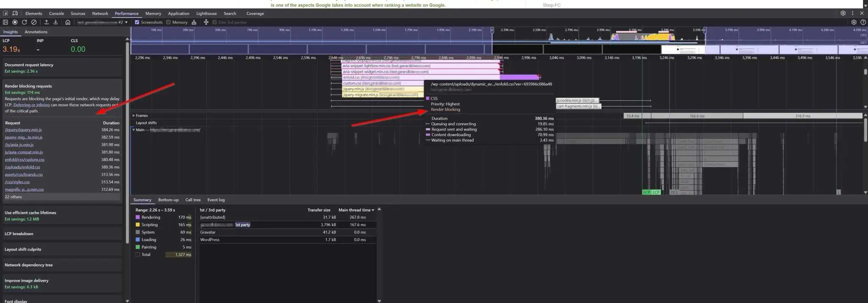
Task: Open the Performance help question-mark icon
Action: click(x=863, y=22)
